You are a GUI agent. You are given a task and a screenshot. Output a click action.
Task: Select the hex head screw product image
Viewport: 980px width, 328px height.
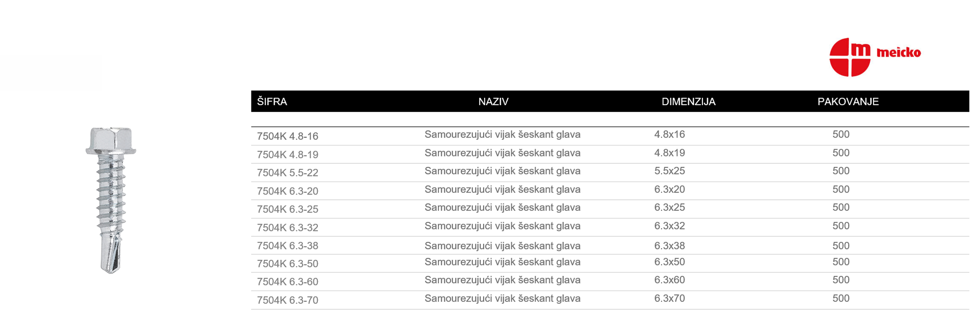tap(111, 200)
